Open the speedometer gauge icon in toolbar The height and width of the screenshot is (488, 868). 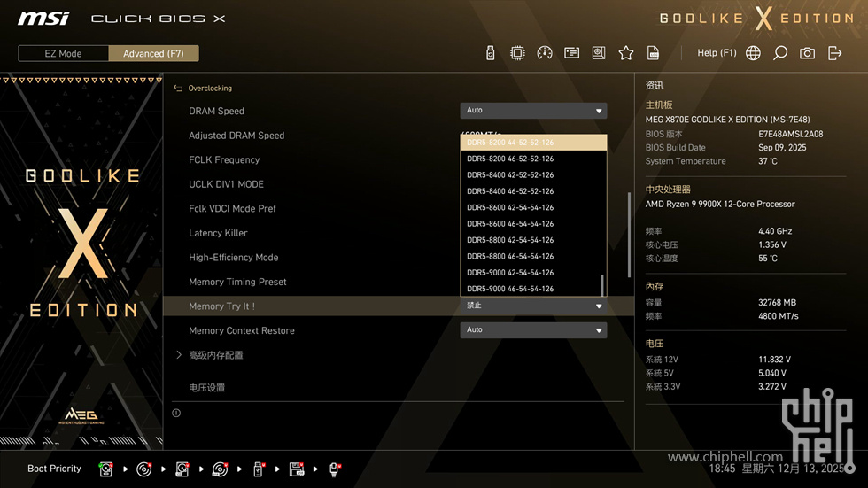pos(545,53)
